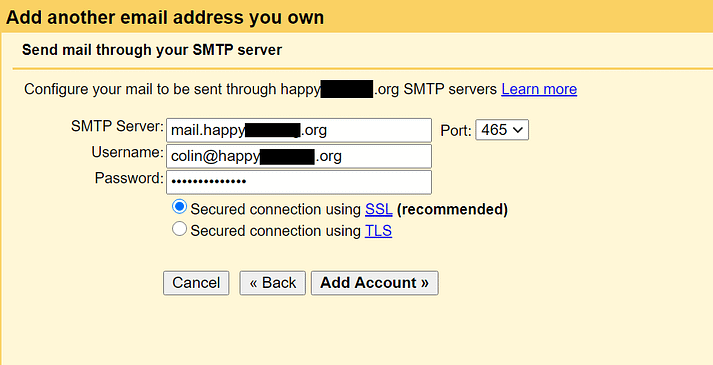
Task: Select the SSL secured connection radio button
Action: point(179,207)
